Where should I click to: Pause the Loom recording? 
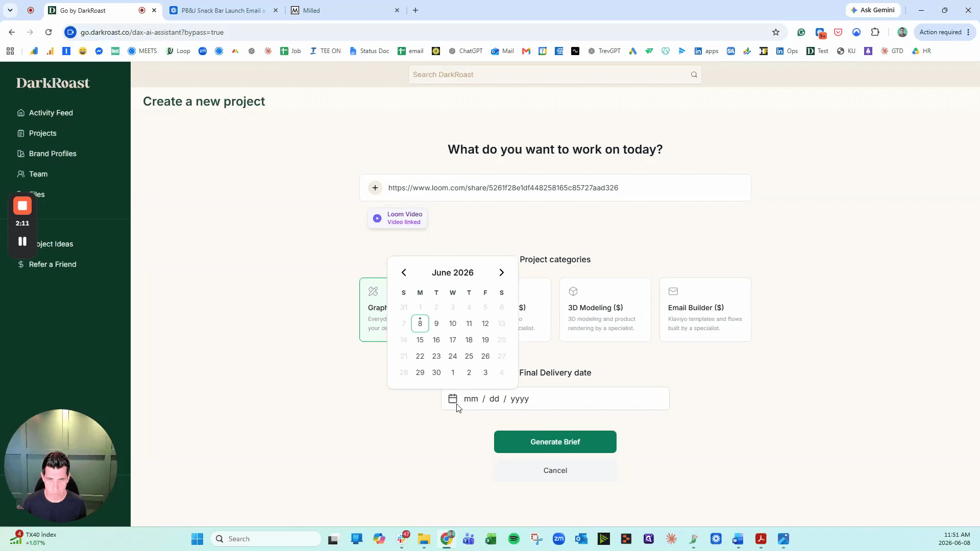pos(22,241)
